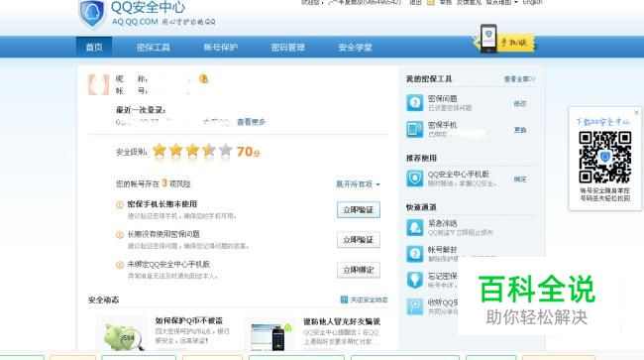Open the 查看更多 login history link
644x360 pixels.
[252, 122]
